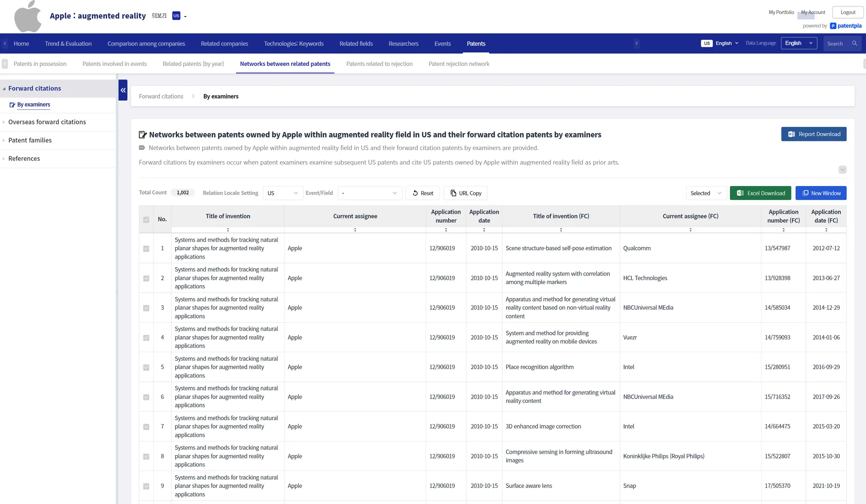
Task: Open New Window button
Action: [x=821, y=193]
